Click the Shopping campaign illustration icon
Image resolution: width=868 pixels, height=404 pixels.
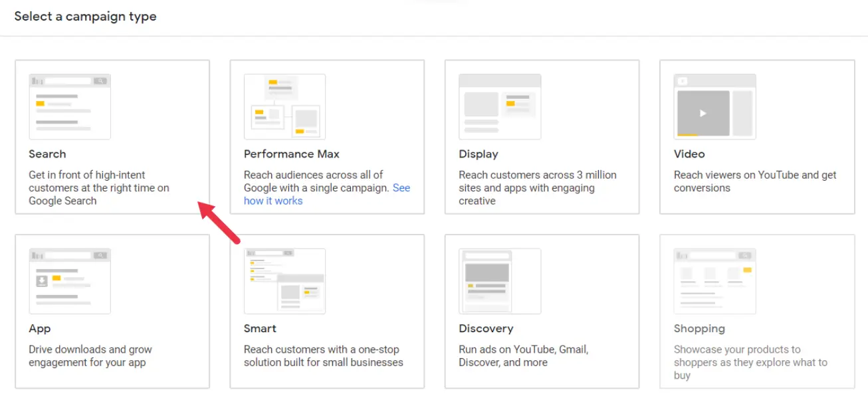pos(714,281)
